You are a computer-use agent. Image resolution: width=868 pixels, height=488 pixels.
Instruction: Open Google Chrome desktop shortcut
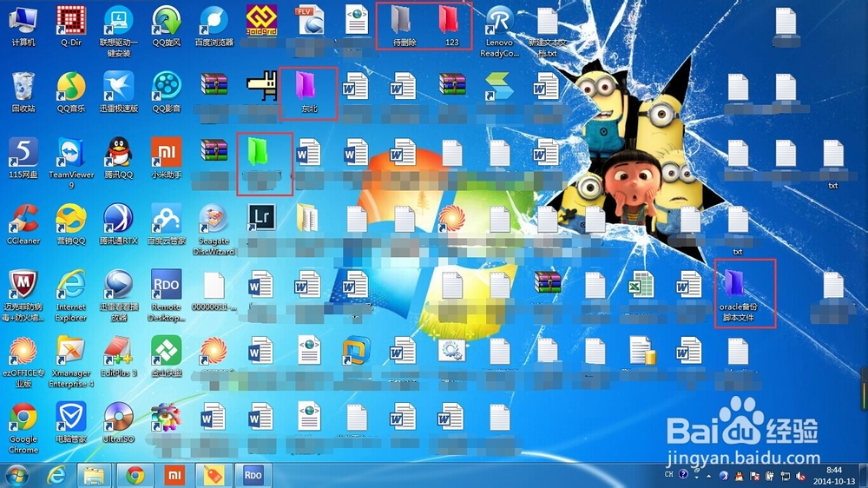(x=23, y=428)
